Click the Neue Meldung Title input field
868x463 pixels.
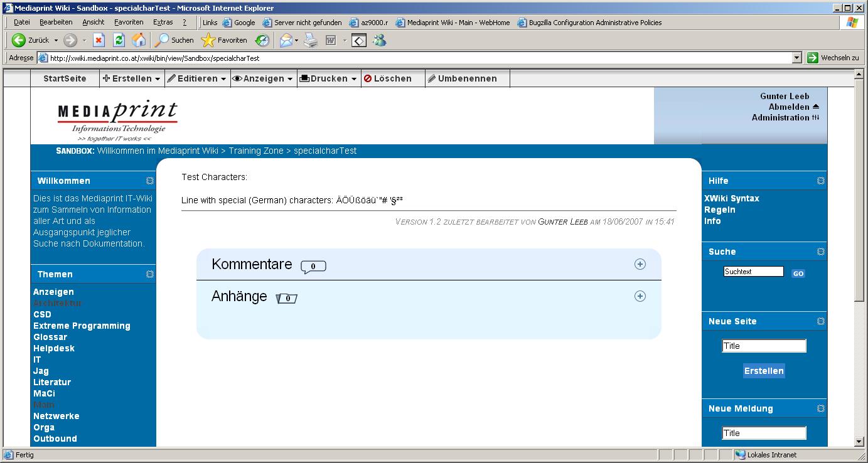coord(764,433)
